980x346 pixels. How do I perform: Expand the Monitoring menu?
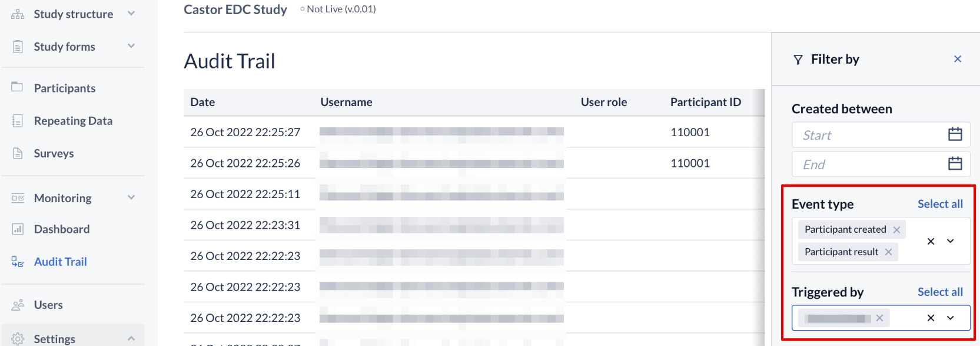pos(131,197)
